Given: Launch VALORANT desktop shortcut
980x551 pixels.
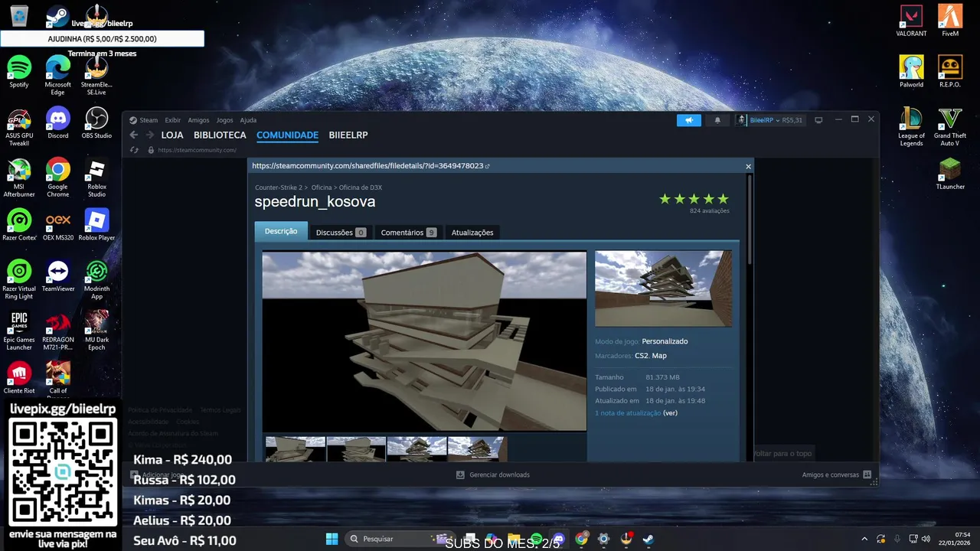Looking at the screenshot, I should point(911,21).
